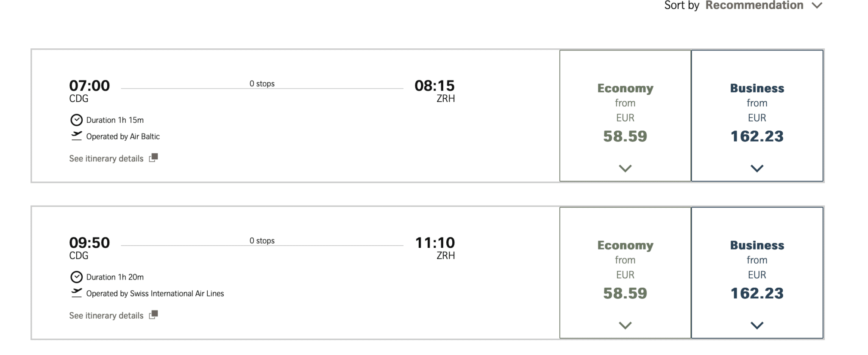Image resolution: width=868 pixels, height=355 pixels.
Task: Click the airplane icon beside Air Baltic
Action: [x=76, y=136]
